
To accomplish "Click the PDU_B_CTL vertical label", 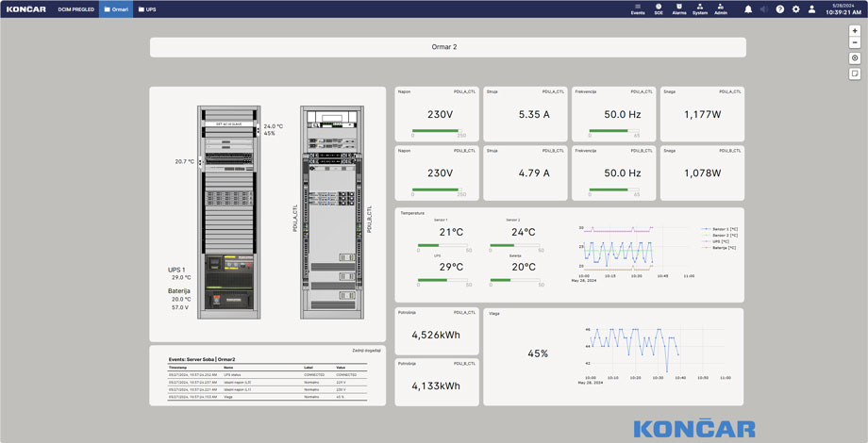I will coord(369,218).
